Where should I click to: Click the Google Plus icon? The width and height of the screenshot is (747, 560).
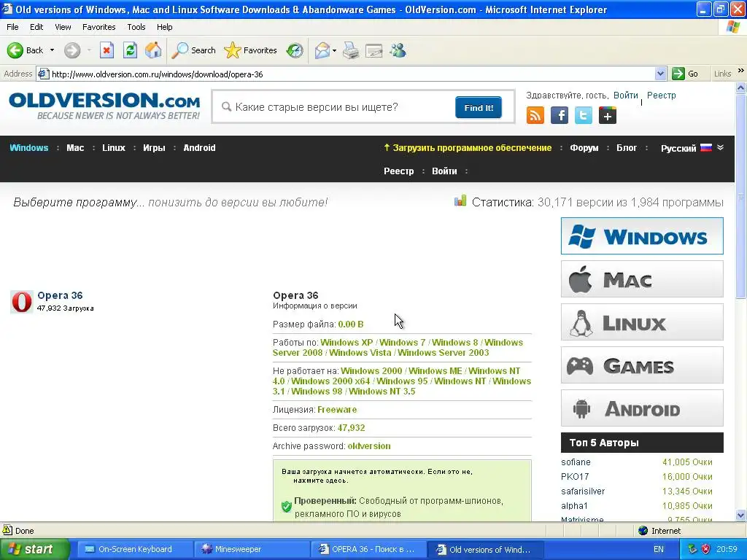[x=608, y=116]
